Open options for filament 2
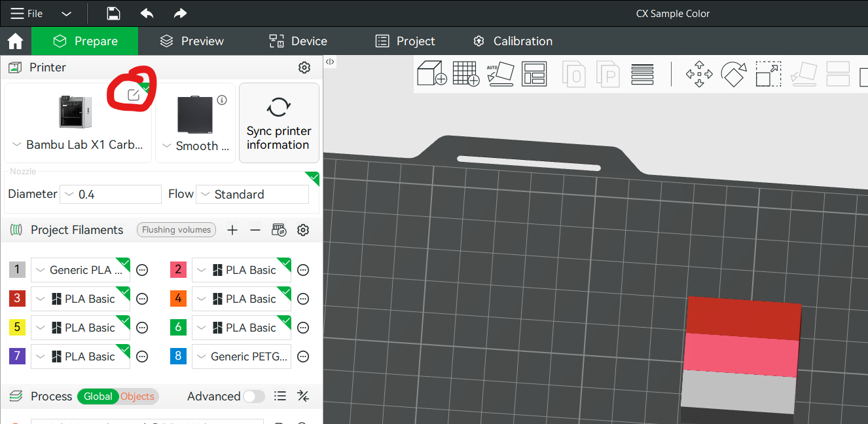This screenshot has width=868, height=424. (x=303, y=270)
